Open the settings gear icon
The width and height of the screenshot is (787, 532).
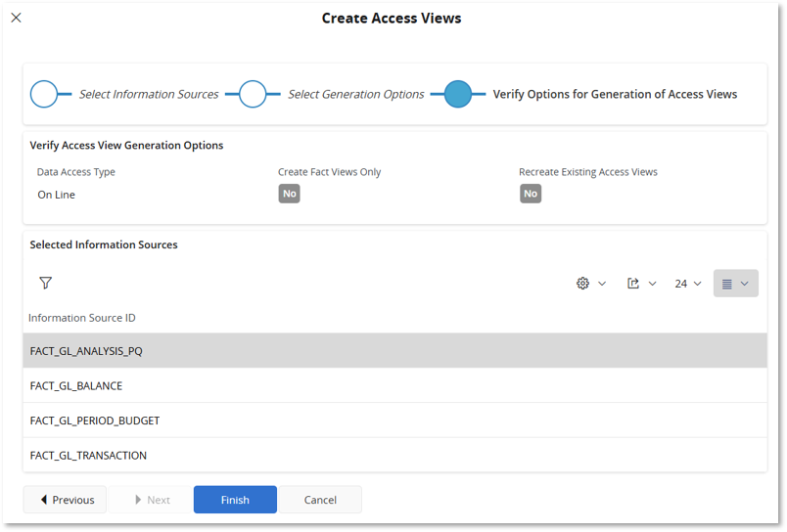tap(582, 284)
